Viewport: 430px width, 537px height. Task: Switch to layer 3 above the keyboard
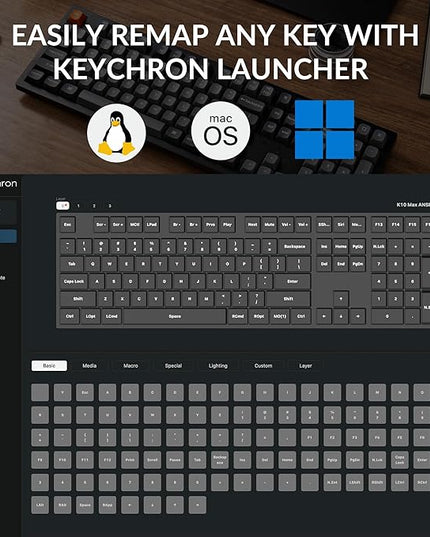[110, 206]
